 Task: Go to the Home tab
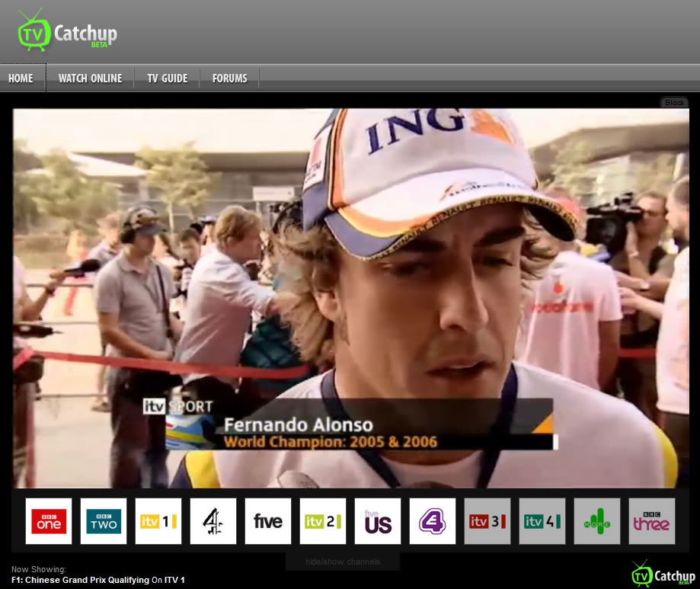click(21, 78)
